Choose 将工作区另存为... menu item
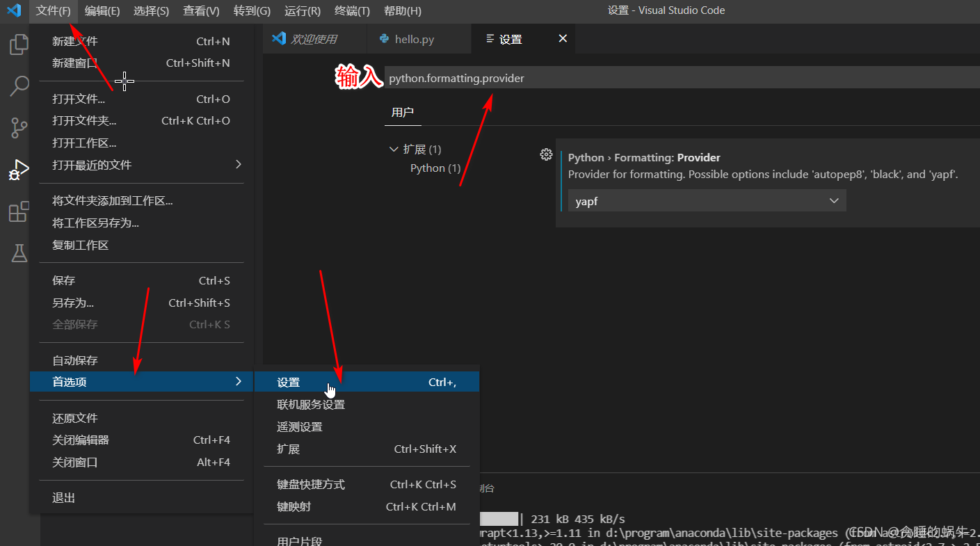 point(141,223)
